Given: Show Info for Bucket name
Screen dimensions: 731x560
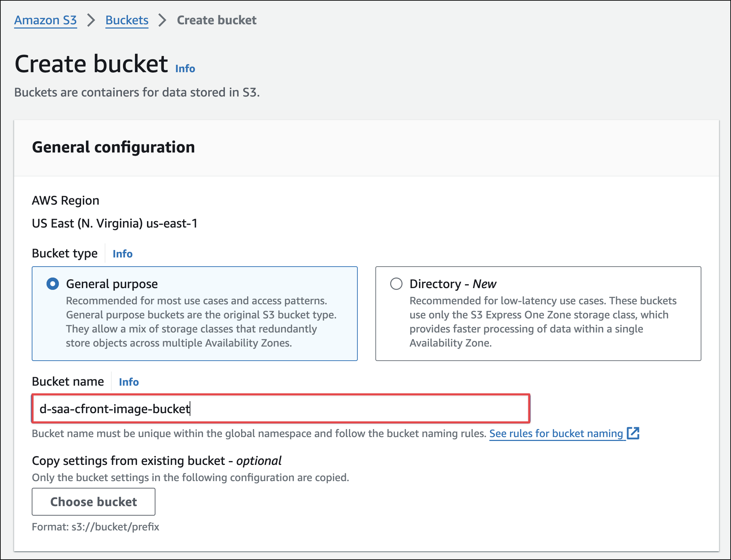Looking at the screenshot, I should [129, 382].
